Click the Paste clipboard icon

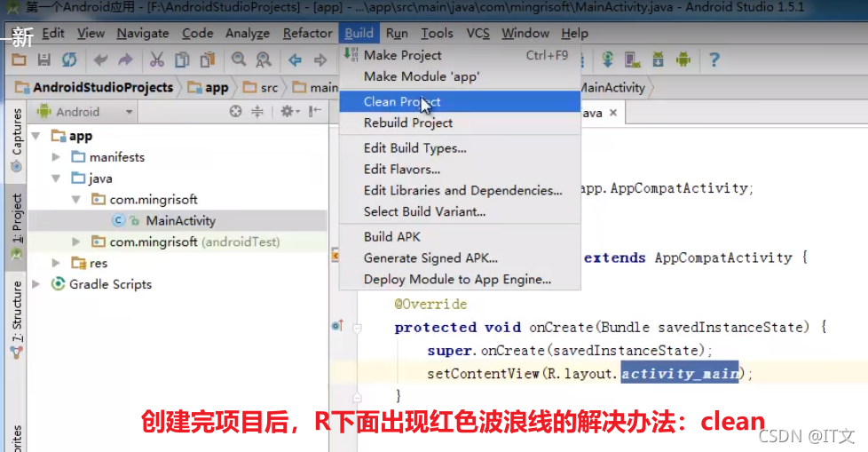[x=208, y=59]
